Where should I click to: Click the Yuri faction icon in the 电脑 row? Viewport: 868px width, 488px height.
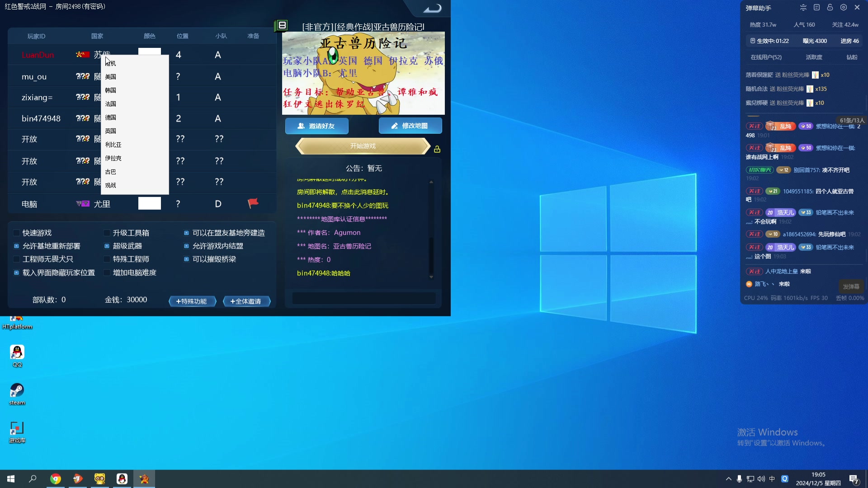(x=83, y=204)
